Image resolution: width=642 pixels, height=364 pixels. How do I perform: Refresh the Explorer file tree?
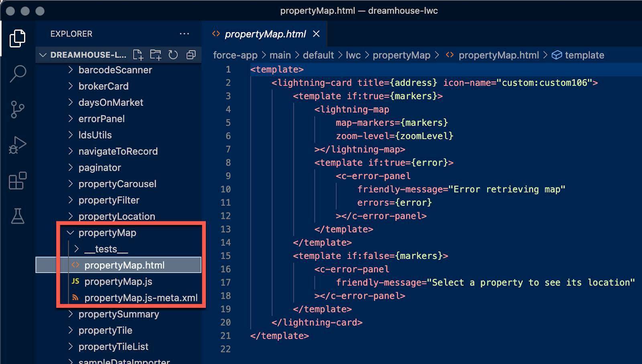click(173, 55)
